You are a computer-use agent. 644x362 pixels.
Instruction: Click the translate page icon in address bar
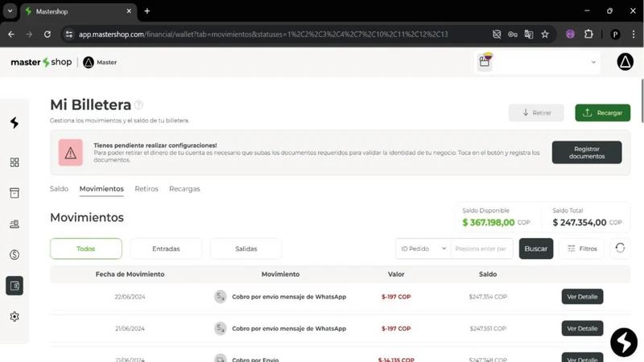click(529, 35)
